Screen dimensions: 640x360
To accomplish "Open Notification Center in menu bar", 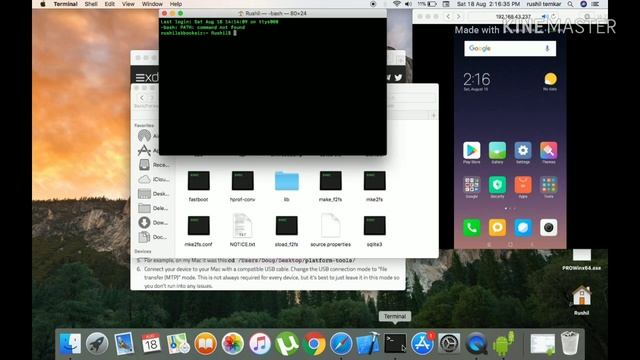I will [x=596, y=4].
